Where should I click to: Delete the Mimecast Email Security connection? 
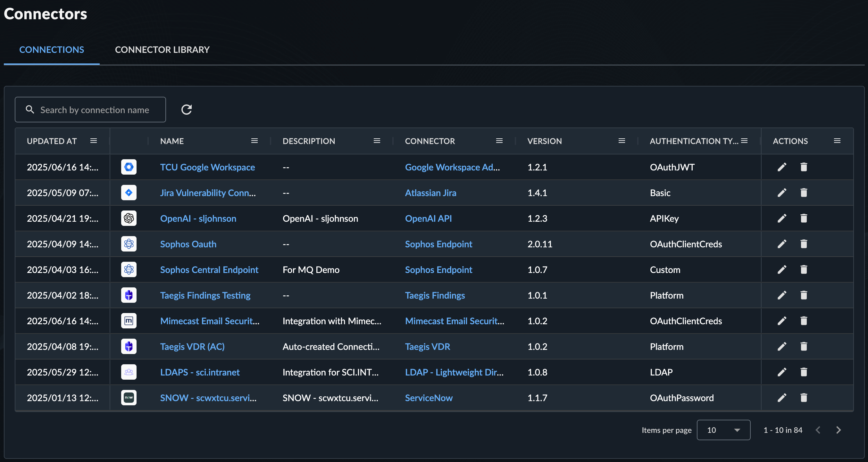click(x=804, y=321)
